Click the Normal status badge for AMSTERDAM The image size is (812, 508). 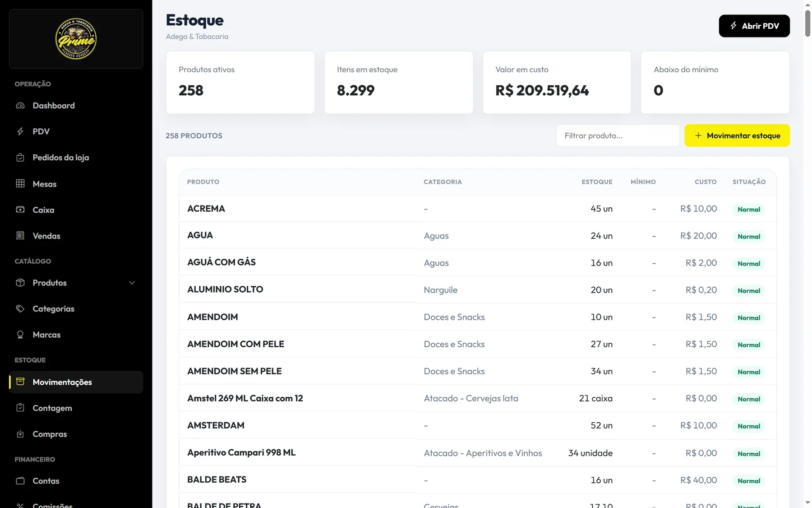[749, 426]
